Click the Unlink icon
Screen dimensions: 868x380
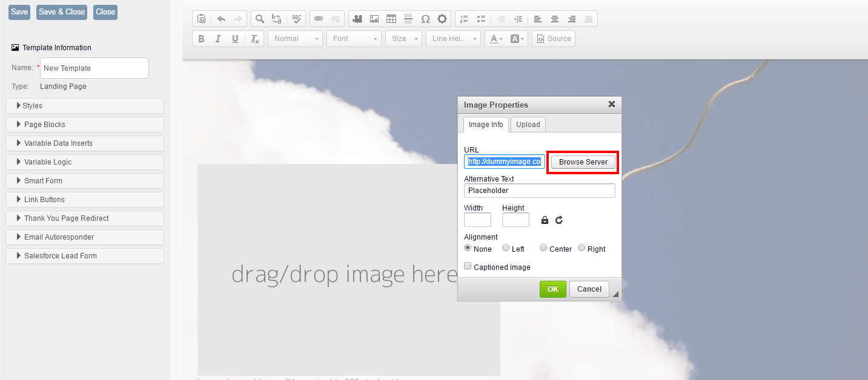pos(336,19)
